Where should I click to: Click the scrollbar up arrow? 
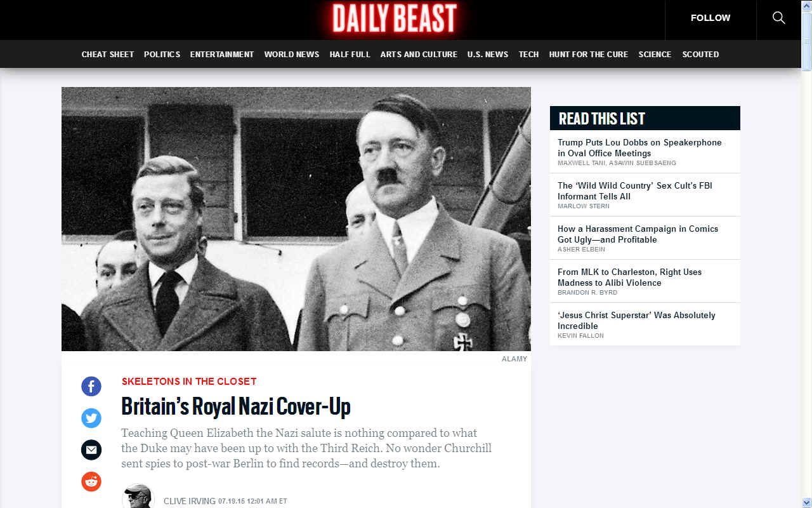(806, 5)
